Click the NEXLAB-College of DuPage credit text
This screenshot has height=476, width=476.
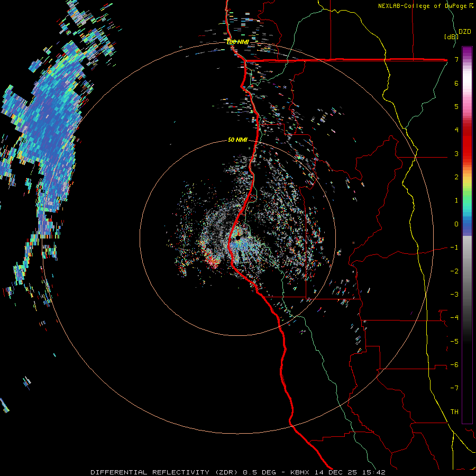[x=426, y=6]
